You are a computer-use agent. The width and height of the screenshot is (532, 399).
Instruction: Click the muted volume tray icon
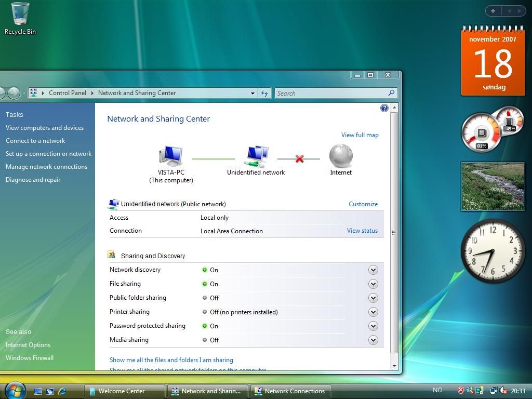[503, 391]
